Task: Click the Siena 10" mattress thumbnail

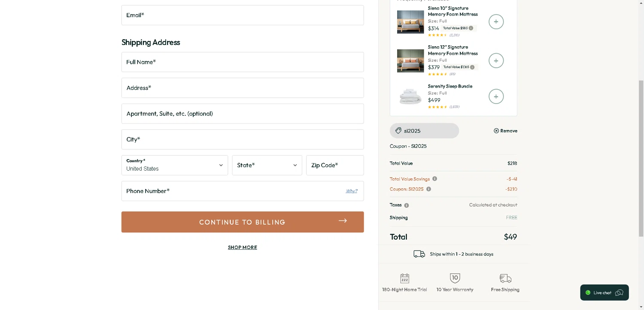Action: point(410,22)
